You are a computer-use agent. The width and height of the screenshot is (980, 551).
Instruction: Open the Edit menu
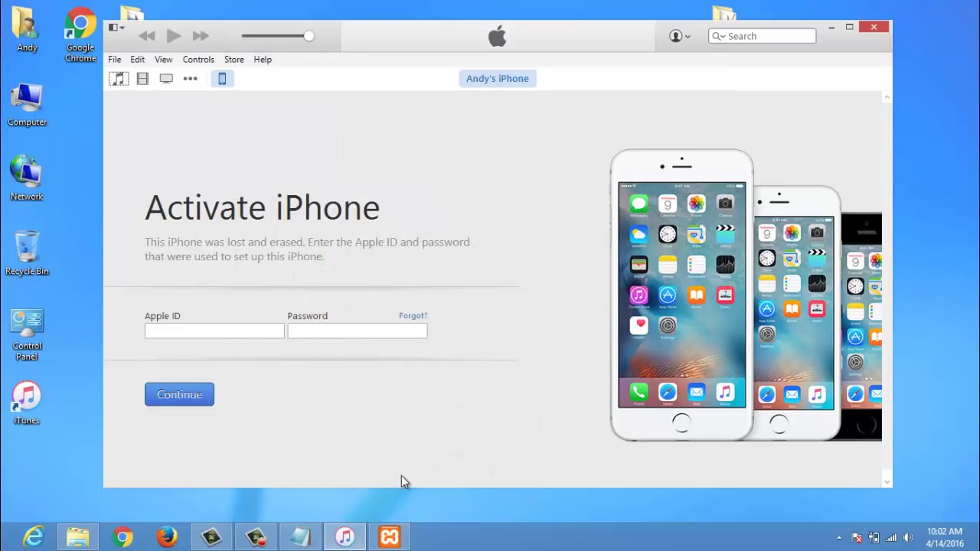[137, 59]
